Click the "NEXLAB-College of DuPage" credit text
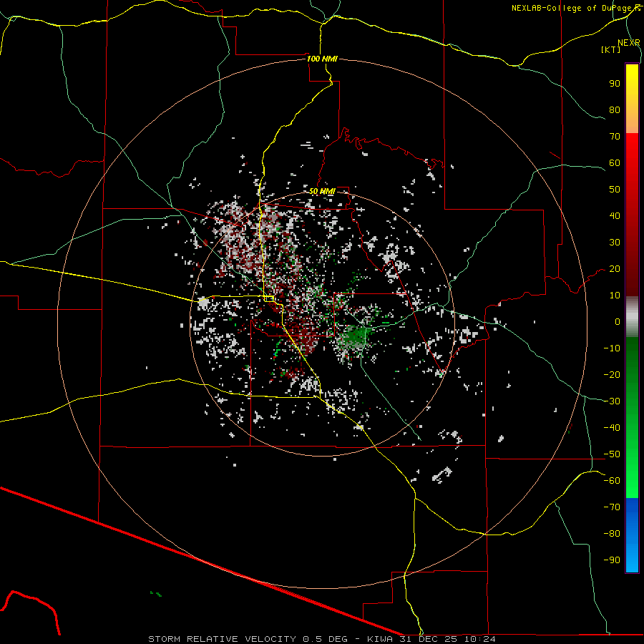This screenshot has height=644, width=644. pyautogui.click(x=570, y=8)
